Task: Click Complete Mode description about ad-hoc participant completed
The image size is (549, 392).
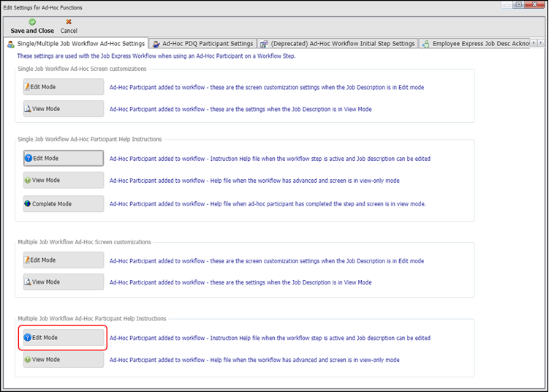Action: [x=268, y=204]
